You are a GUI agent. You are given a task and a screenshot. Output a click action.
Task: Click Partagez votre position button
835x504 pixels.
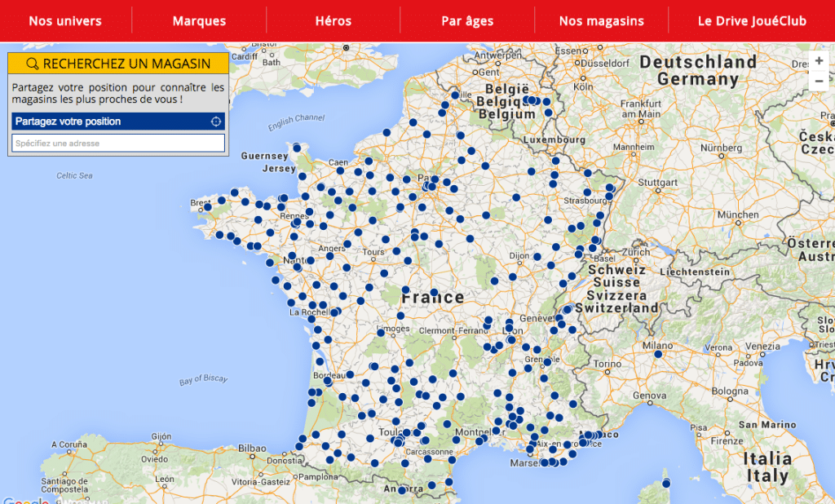coord(118,122)
